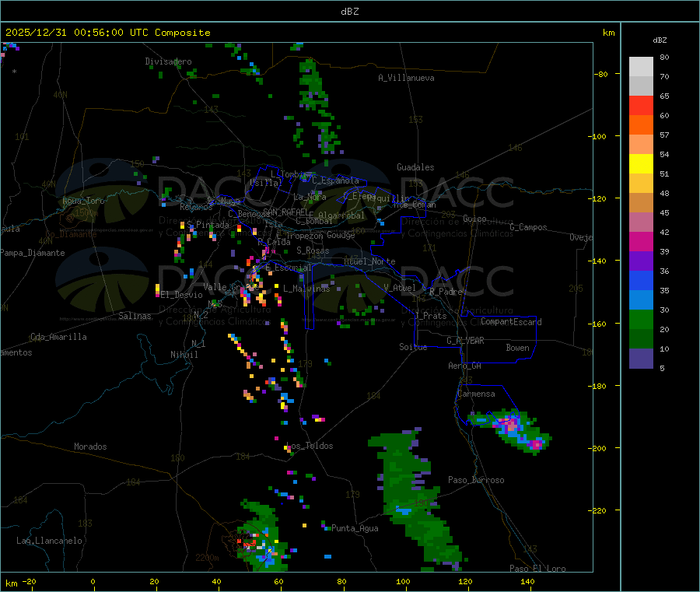This screenshot has height=592, width=700.
Task: Select the 'Morados' location label
Action: click(x=90, y=447)
